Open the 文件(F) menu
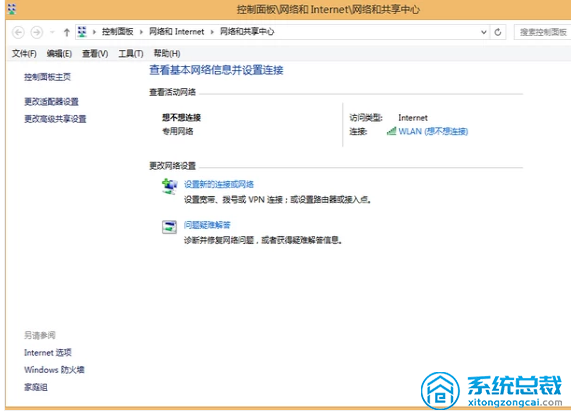The height and width of the screenshot is (411, 571). 24,54
